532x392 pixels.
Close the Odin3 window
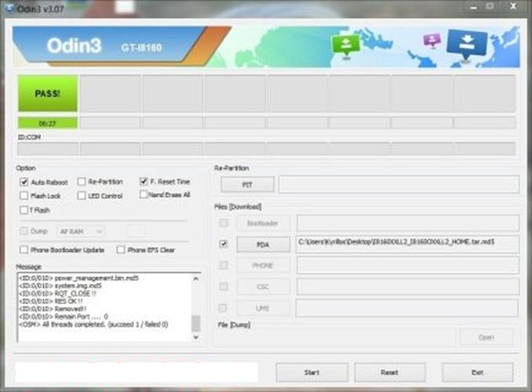click(x=514, y=6)
